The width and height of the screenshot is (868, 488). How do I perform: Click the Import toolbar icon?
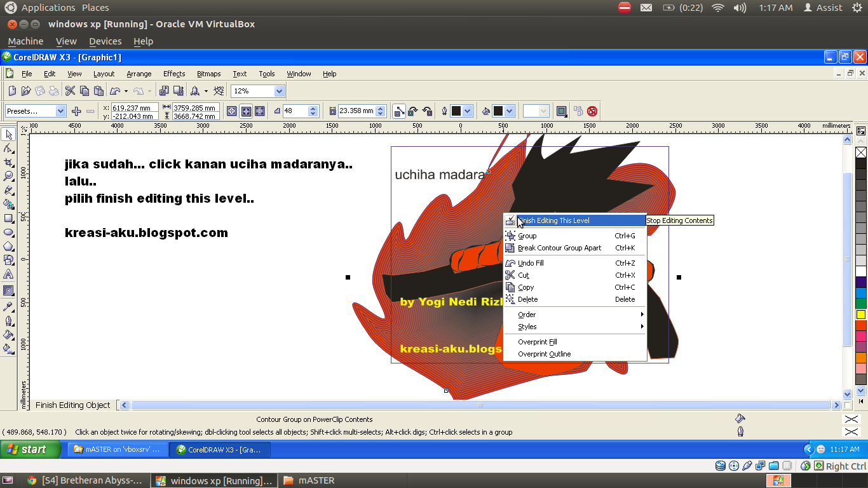pyautogui.click(x=165, y=91)
